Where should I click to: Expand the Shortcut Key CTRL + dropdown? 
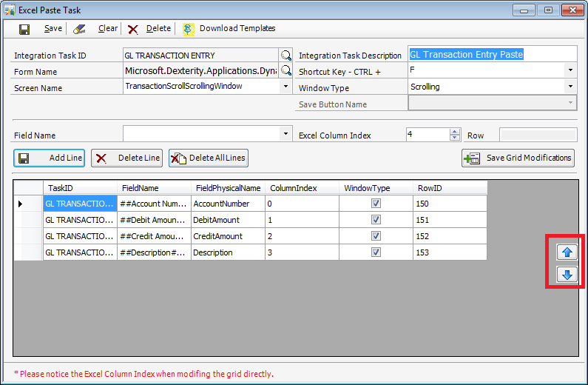tap(570, 70)
